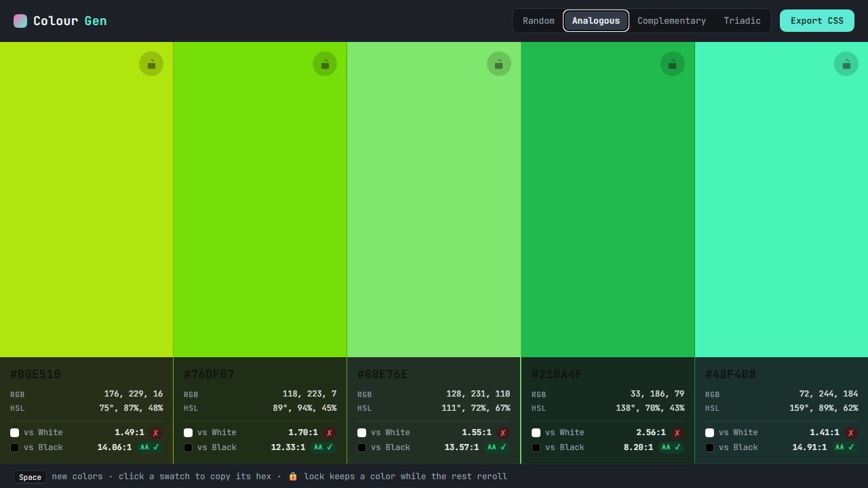Click the failing X badge beside 2.56:1
The width and height of the screenshot is (868, 488).
pos(677,432)
